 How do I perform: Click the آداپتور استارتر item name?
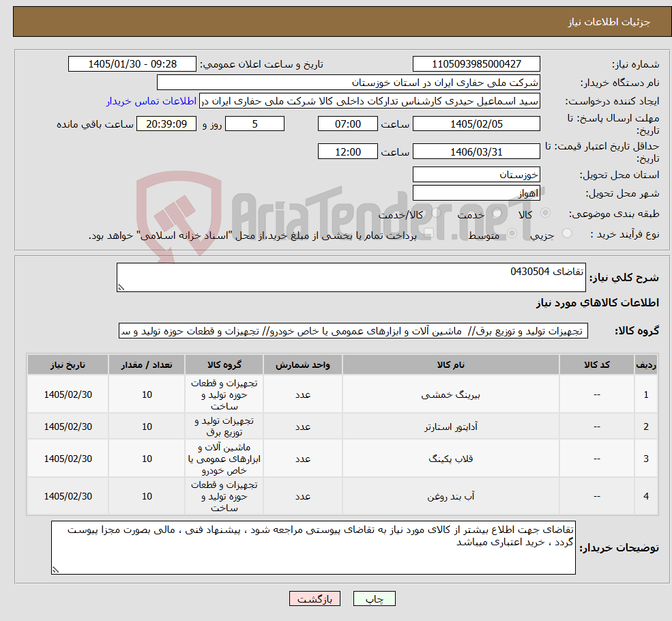(451, 427)
